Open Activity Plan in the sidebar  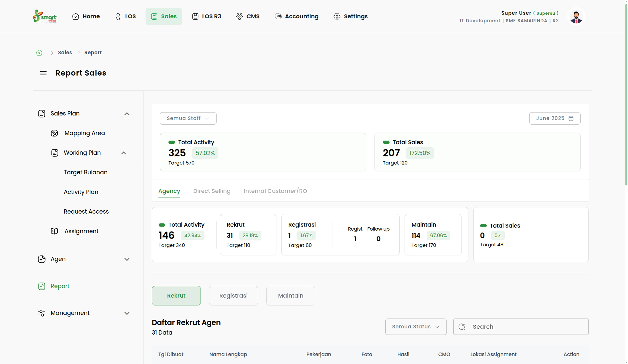point(81,192)
